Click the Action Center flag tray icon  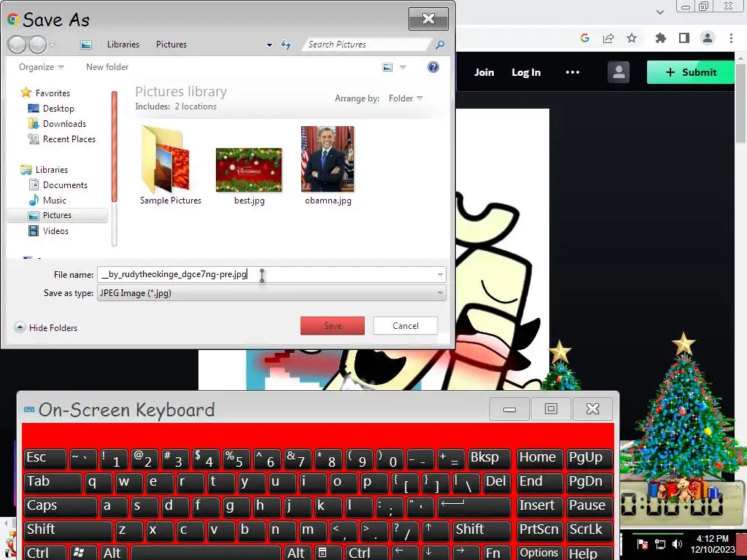point(642,544)
